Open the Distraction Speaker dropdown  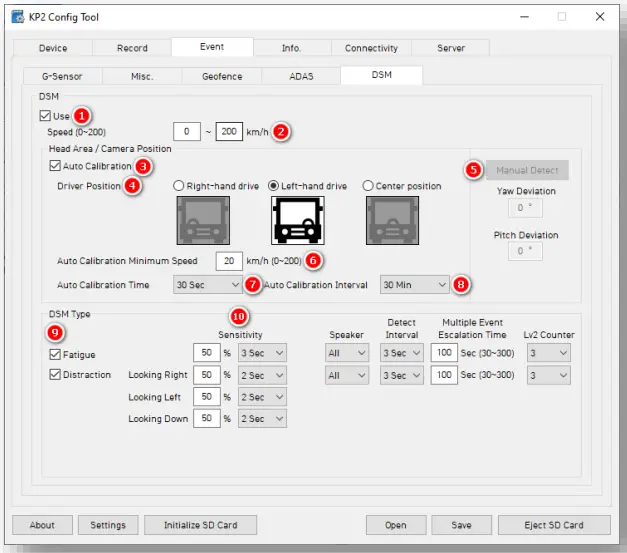[347, 375]
